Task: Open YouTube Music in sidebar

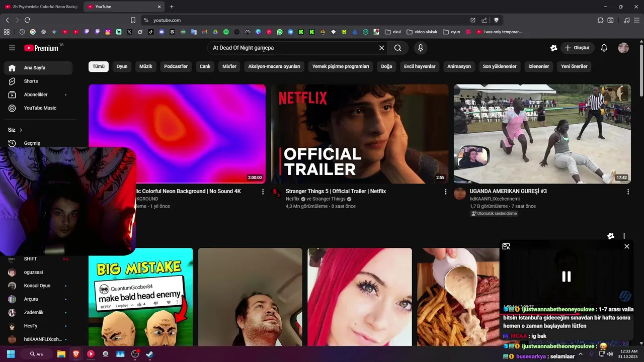Action: pos(38,108)
